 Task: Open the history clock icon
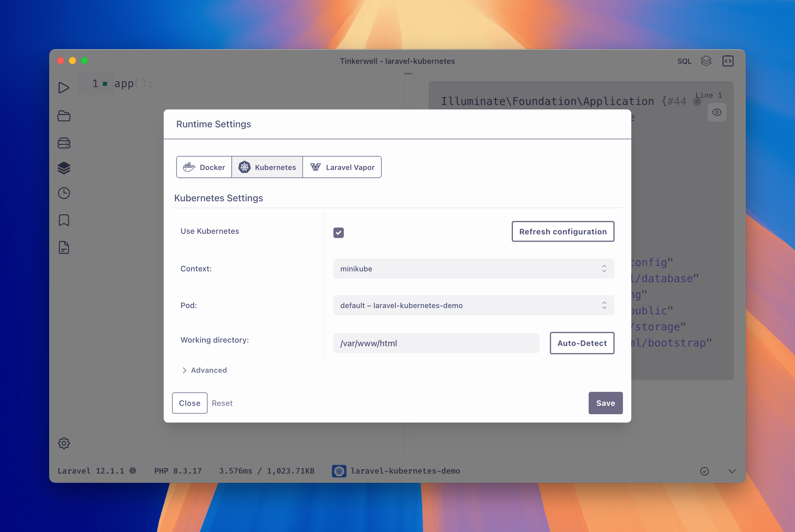click(64, 193)
